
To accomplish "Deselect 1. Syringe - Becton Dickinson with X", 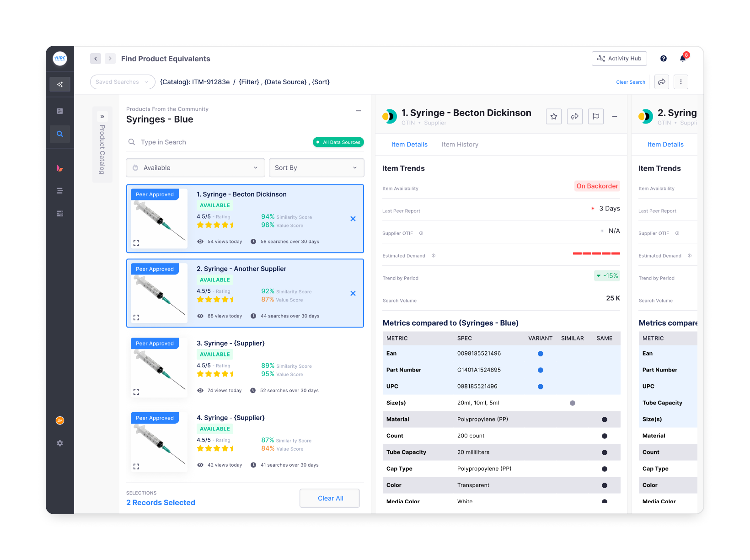I will [353, 219].
